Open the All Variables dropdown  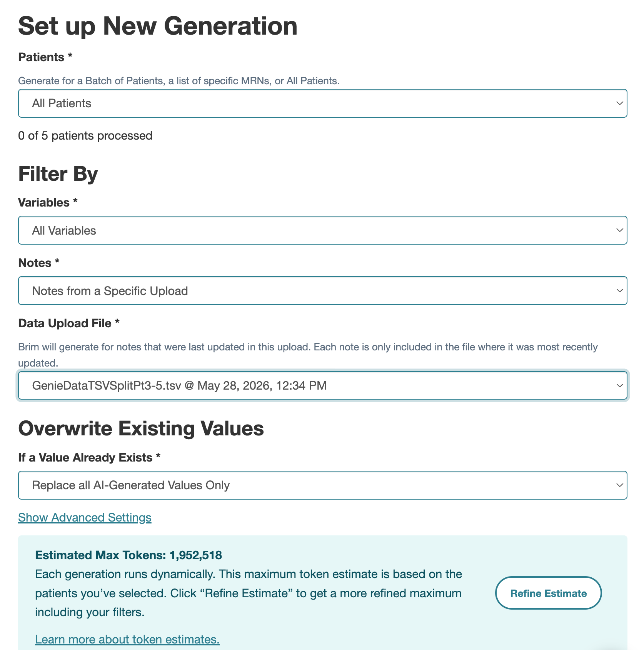pyautogui.click(x=322, y=230)
